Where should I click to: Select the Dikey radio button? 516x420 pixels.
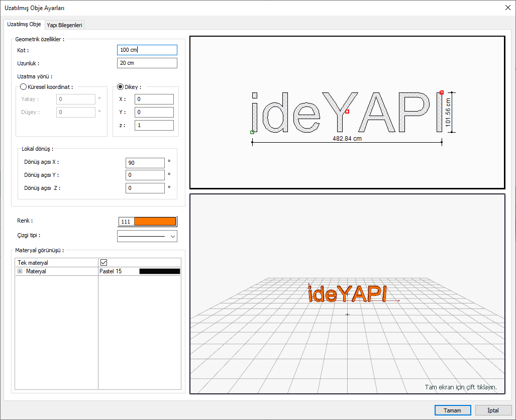(x=120, y=86)
